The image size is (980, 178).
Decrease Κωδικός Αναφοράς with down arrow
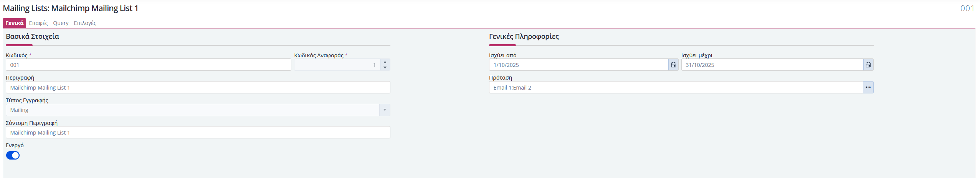385,68
